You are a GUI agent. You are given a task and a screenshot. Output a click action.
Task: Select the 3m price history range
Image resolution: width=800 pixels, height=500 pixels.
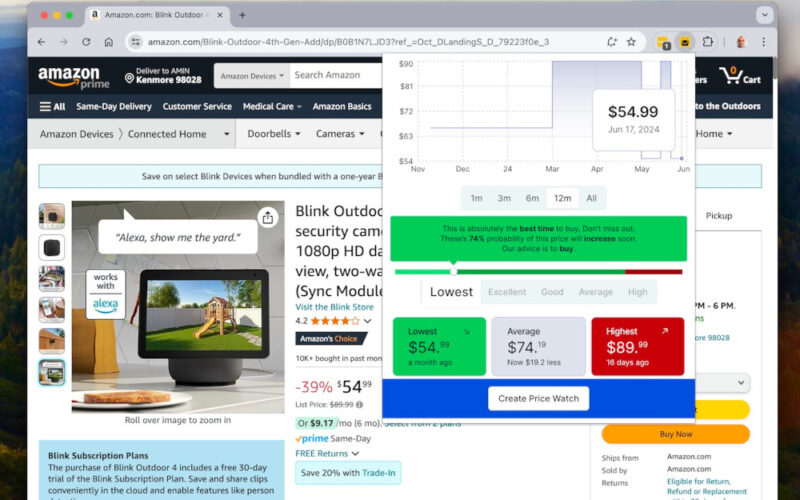pos(504,198)
